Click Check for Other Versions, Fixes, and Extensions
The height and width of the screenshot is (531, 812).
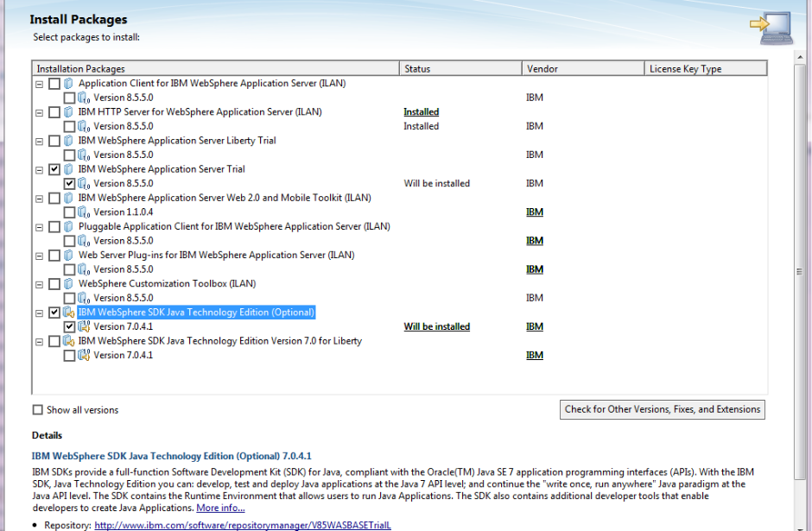point(663,409)
